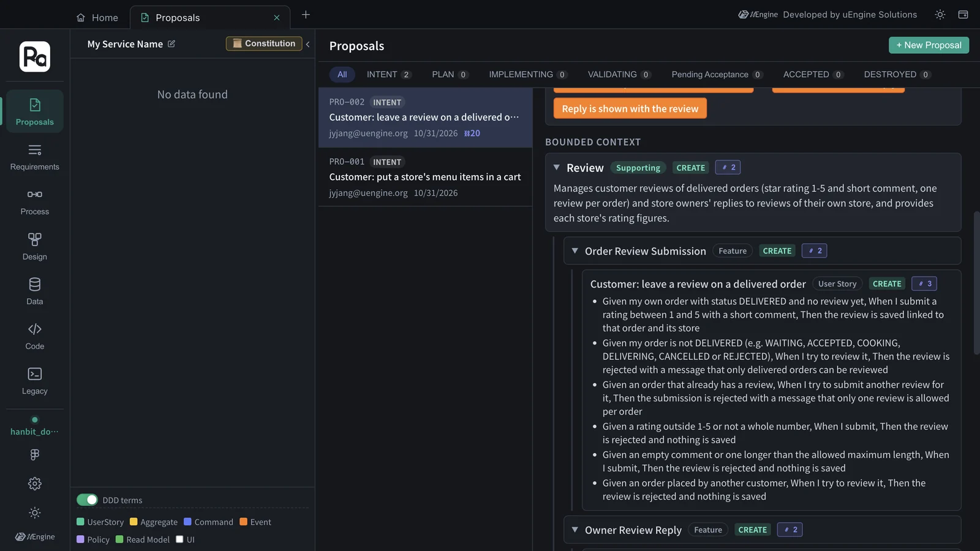The width and height of the screenshot is (980, 551).
Task: Click the window layout icon in top bar
Action: click(x=963, y=15)
